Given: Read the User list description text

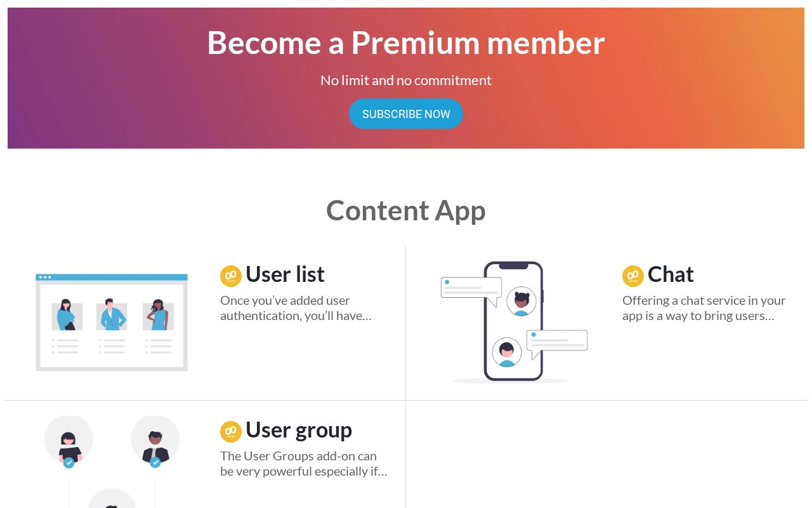Looking at the screenshot, I should point(296,308).
